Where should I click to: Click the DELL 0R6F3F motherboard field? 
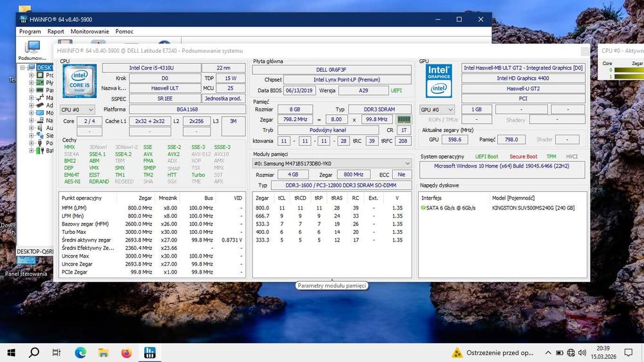(x=332, y=70)
